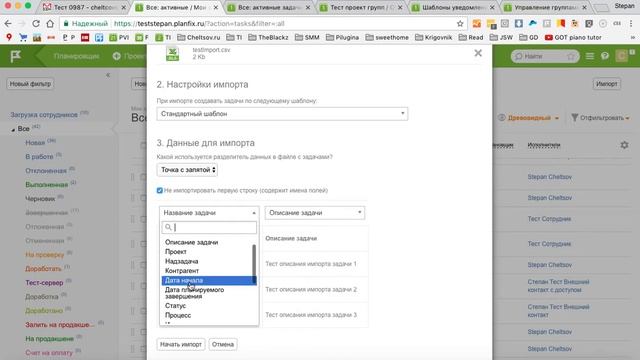Click the shopping cart bookmark icon
This screenshot has width=640, height=360.
click(23, 38)
